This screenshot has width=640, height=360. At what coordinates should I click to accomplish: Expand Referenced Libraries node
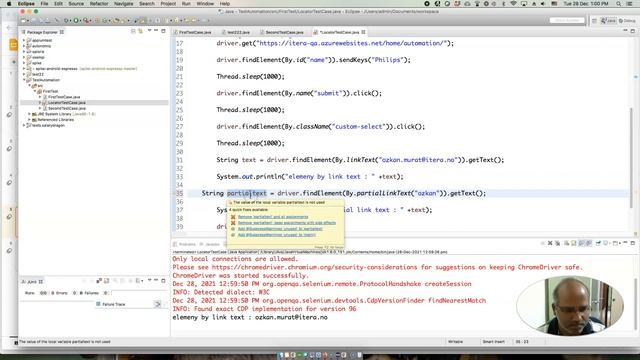click(x=29, y=120)
